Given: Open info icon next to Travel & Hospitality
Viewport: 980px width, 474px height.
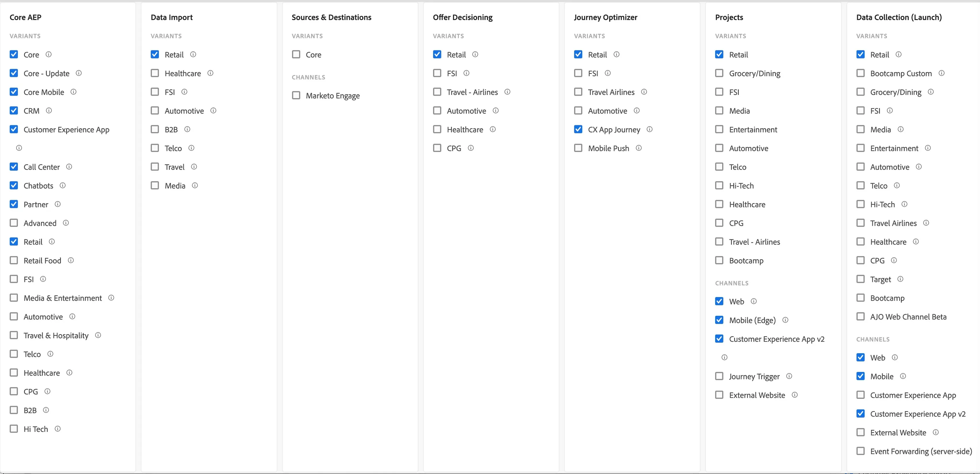Looking at the screenshot, I should (98, 335).
